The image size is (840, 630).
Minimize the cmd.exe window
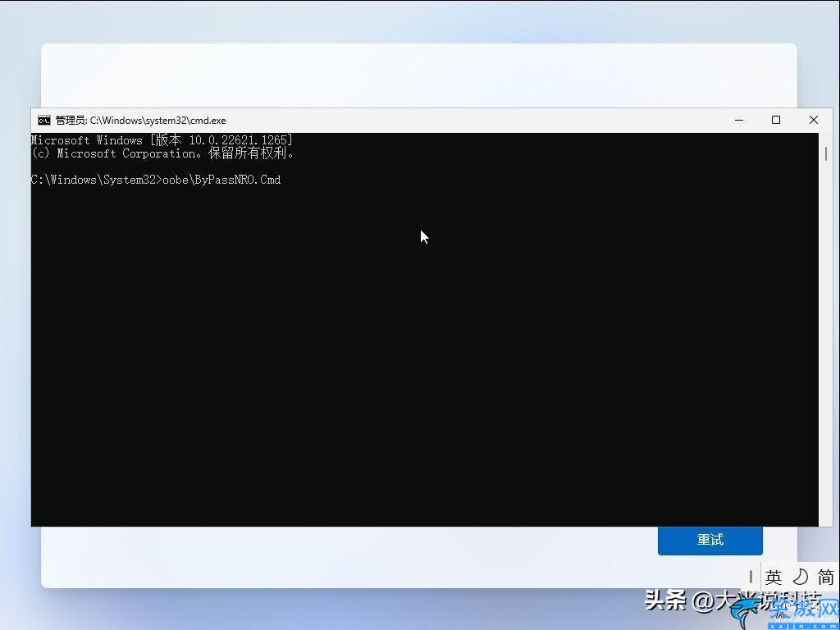[739, 120]
